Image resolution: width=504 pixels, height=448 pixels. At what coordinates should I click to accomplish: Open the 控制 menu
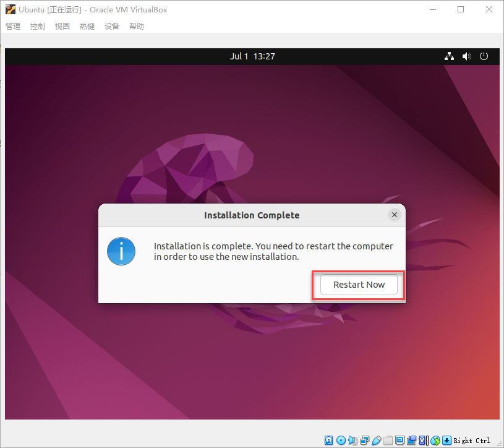point(38,27)
